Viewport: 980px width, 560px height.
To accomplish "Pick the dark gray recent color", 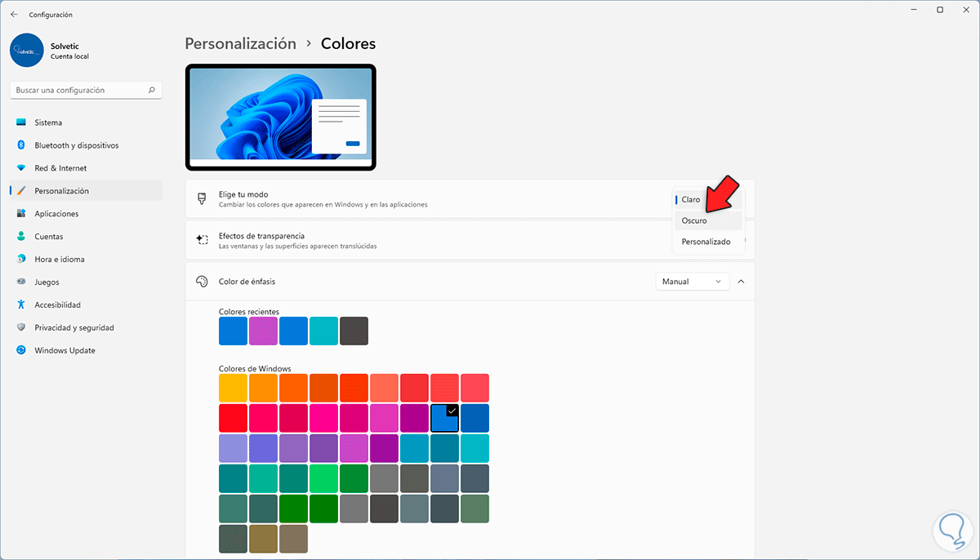I will click(x=354, y=331).
